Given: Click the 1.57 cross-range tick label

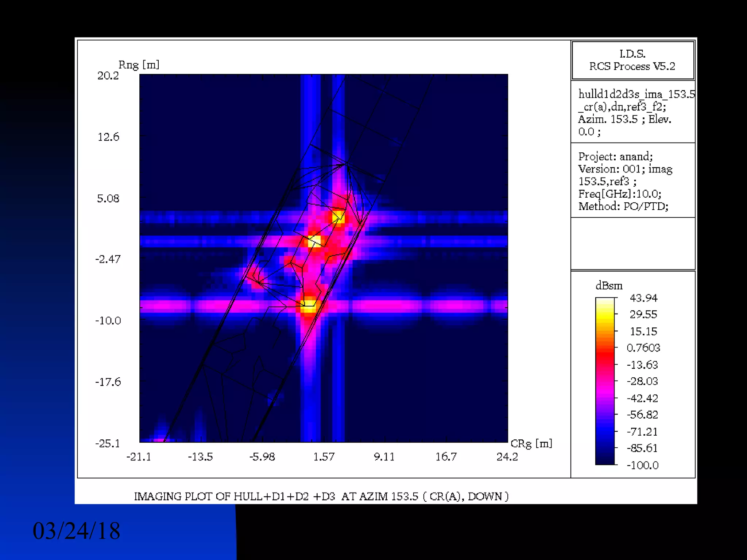Looking at the screenshot, I should click(324, 456).
